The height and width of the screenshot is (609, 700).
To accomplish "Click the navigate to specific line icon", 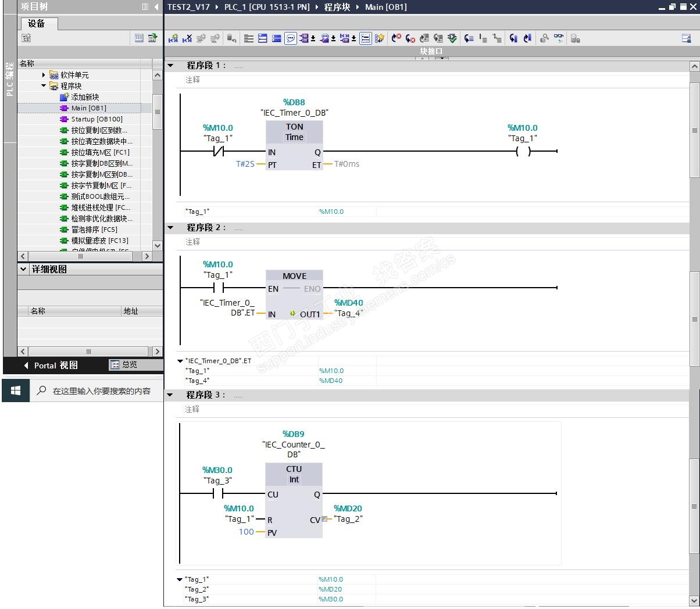I will coord(469,38).
